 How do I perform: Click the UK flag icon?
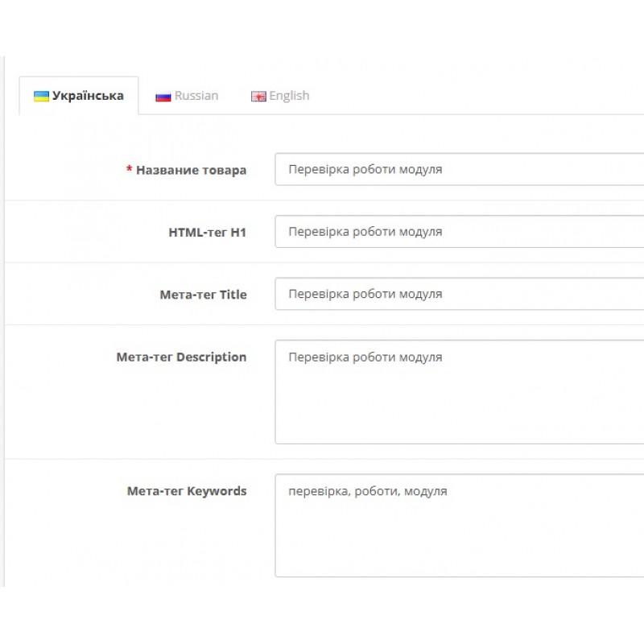pos(258,97)
